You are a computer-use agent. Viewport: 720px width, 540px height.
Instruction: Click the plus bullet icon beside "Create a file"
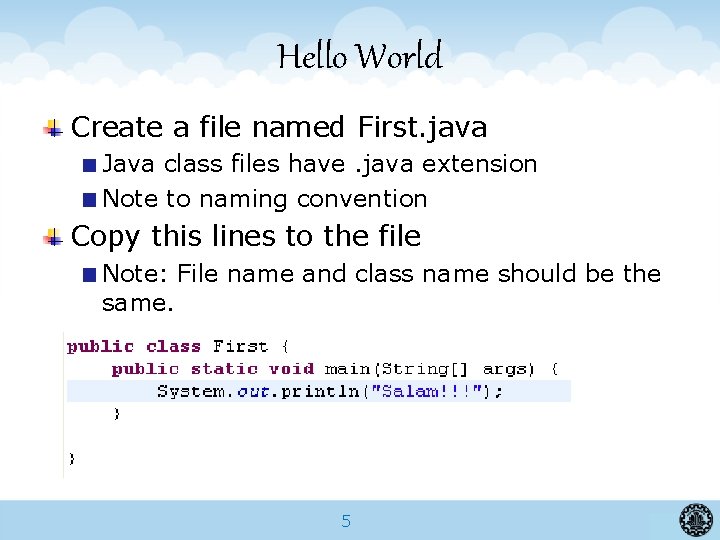pos(53,128)
